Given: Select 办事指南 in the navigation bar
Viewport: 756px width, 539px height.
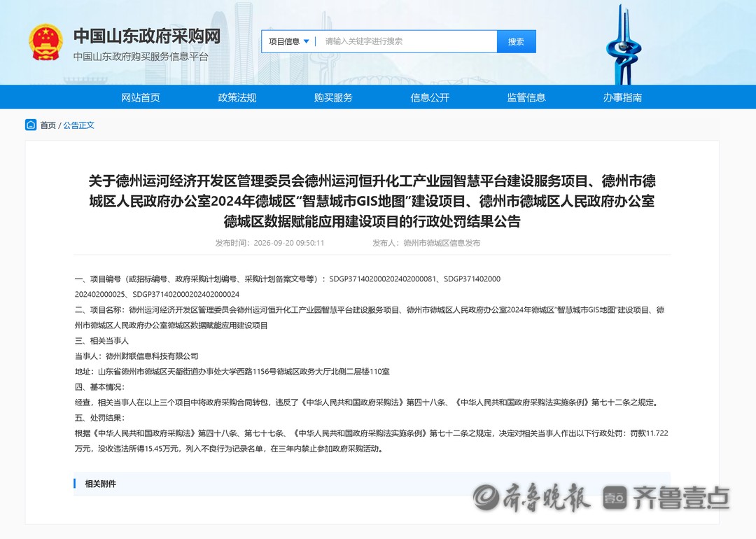Looking at the screenshot, I should point(622,97).
